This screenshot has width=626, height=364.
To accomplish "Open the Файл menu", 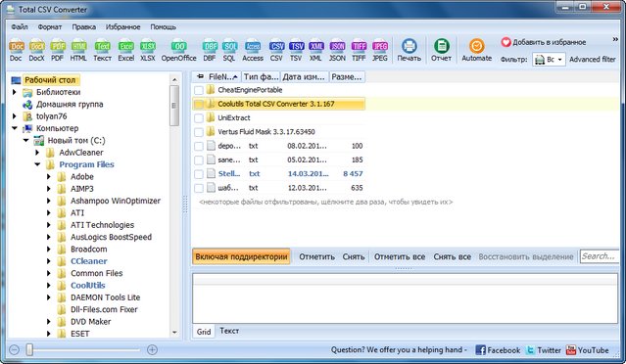I will [x=20, y=27].
